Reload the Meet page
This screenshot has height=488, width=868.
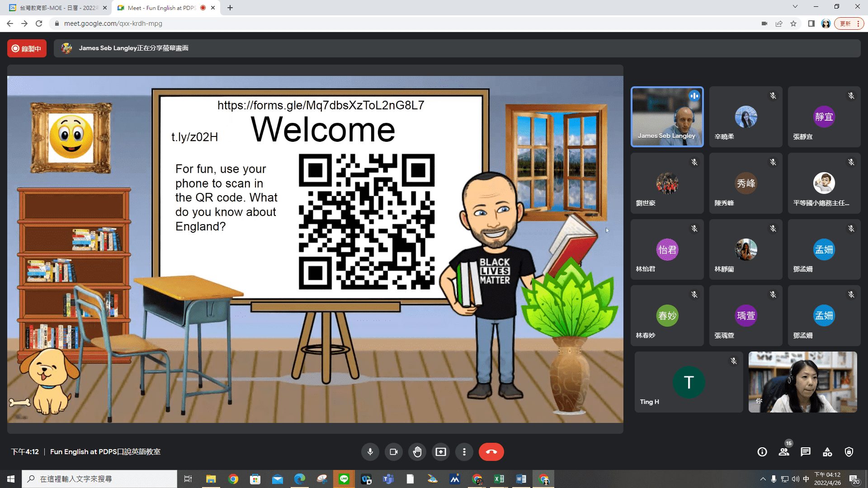point(39,23)
